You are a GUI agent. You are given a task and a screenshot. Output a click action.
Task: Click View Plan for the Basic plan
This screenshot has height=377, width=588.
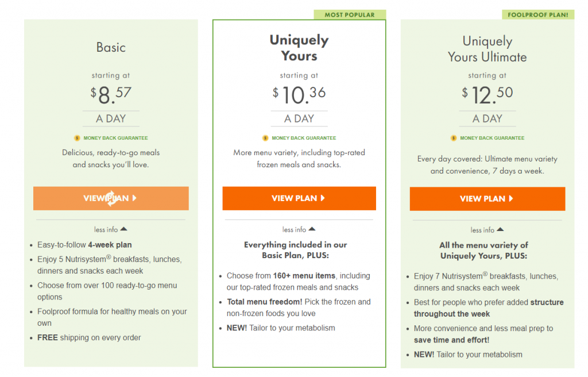111,198
